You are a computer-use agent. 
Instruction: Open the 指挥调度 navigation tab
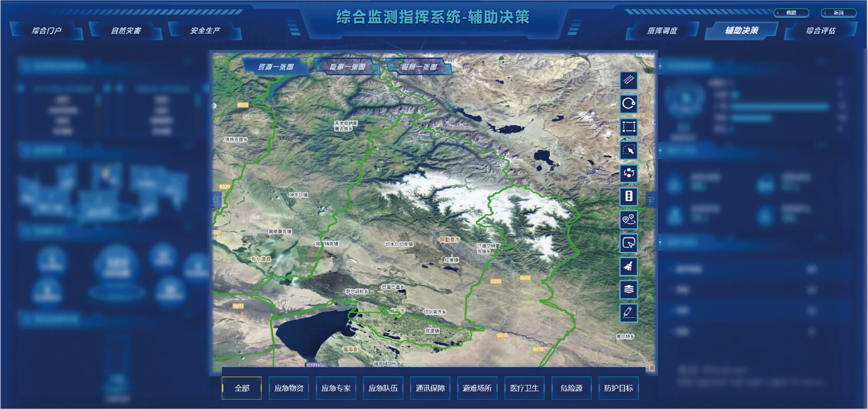point(662,31)
